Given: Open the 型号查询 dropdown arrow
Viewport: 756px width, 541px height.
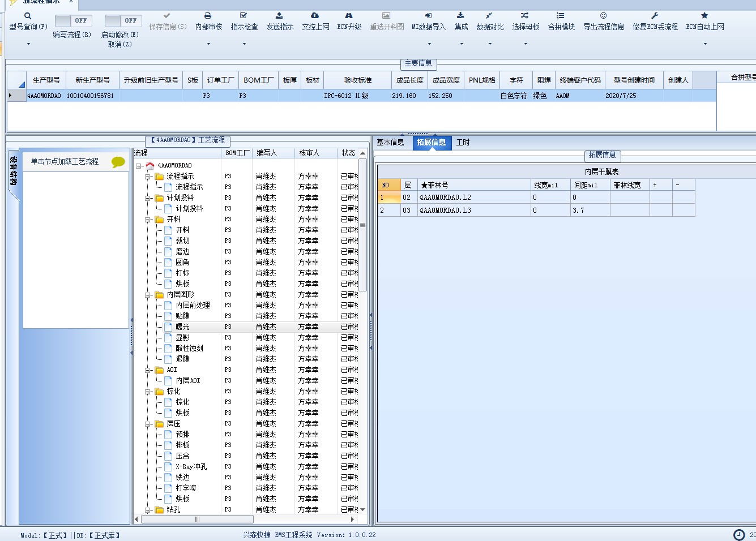Looking at the screenshot, I should [x=28, y=44].
